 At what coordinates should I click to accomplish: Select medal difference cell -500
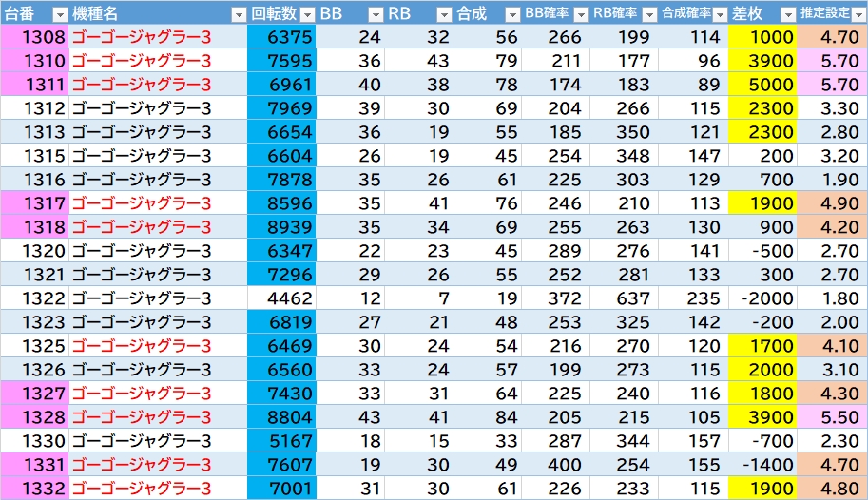point(762,251)
